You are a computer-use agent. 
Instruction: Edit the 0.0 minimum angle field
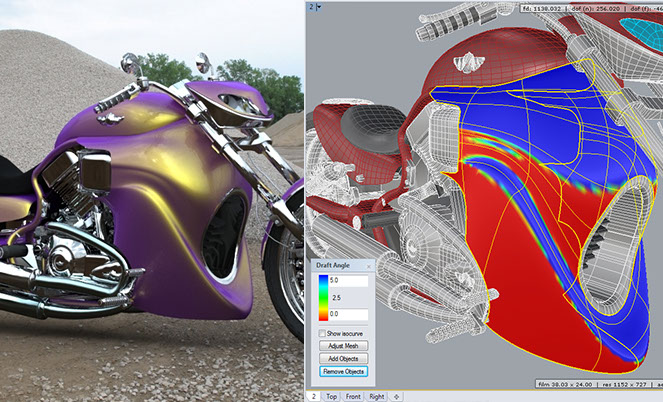coord(349,313)
